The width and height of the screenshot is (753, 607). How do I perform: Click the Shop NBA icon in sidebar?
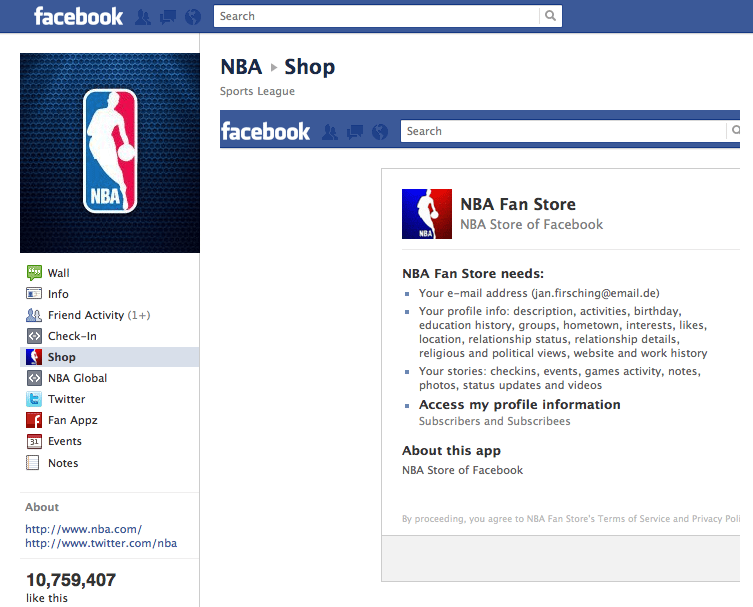[34, 357]
